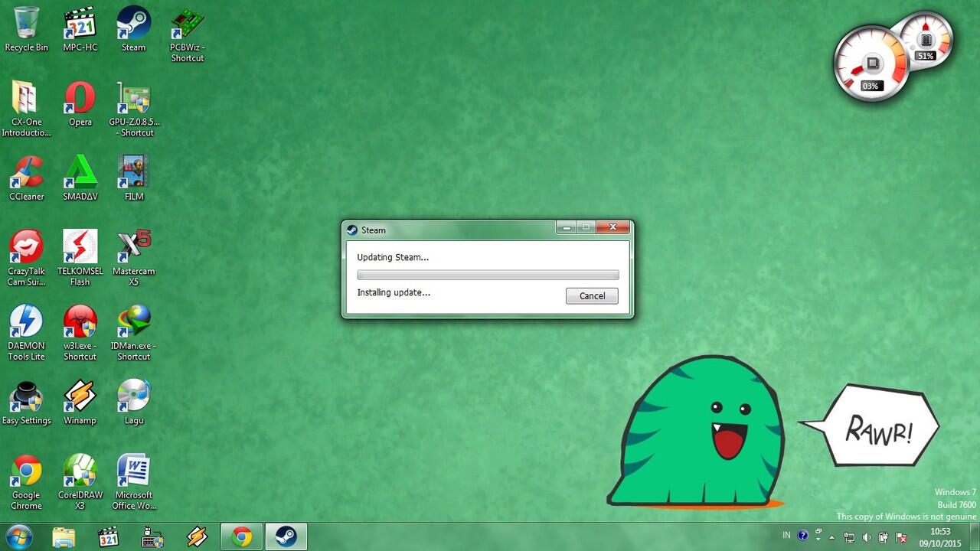
Task: Minimize the Steam updater dialog
Action: [x=567, y=227]
